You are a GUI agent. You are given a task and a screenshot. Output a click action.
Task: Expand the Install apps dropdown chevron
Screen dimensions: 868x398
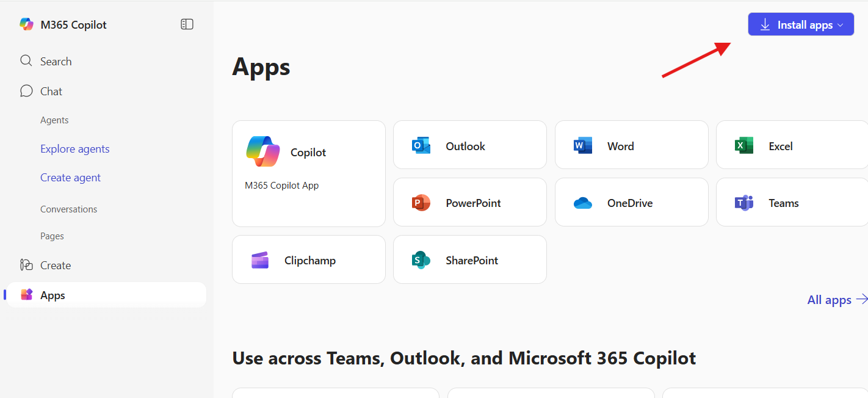point(840,25)
